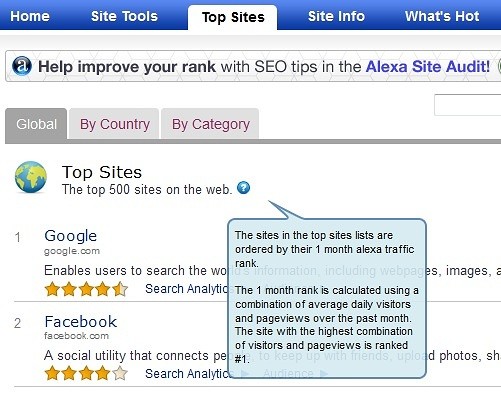The width and height of the screenshot is (501, 393).
Task: Click the Alexa logo icon in banner
Action: tap(22, 66)
